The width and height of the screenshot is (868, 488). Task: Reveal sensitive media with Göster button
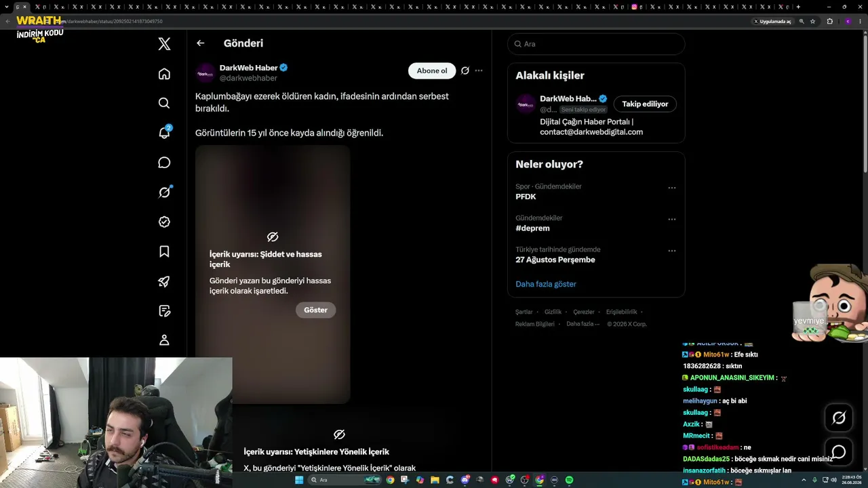(x=315, y=310)
